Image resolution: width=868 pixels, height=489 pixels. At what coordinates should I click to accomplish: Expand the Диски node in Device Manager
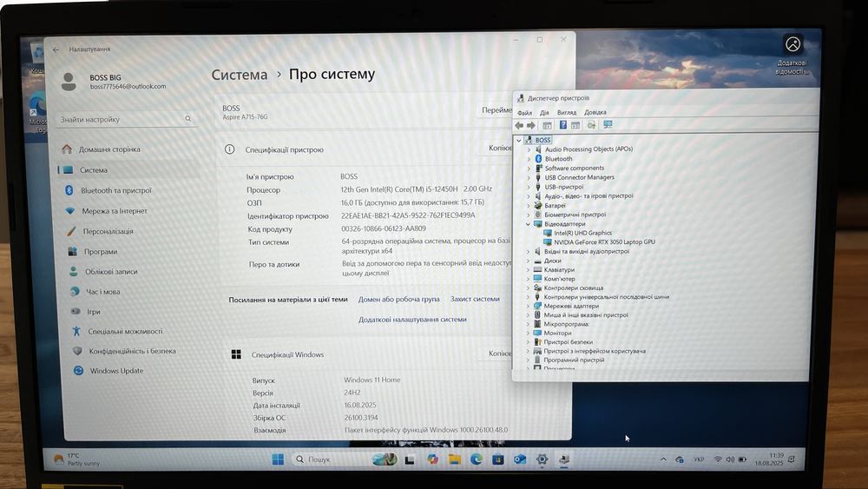tap(528, 261)
